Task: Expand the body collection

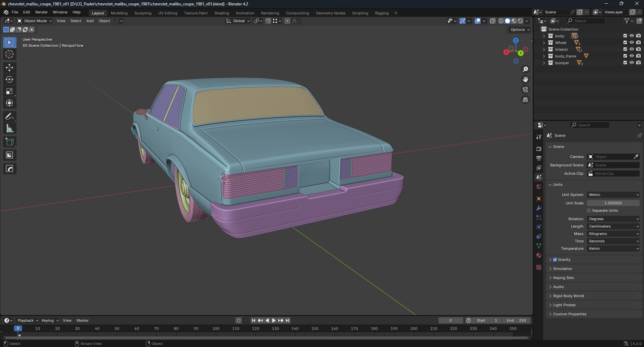Action: pos(544,36)
